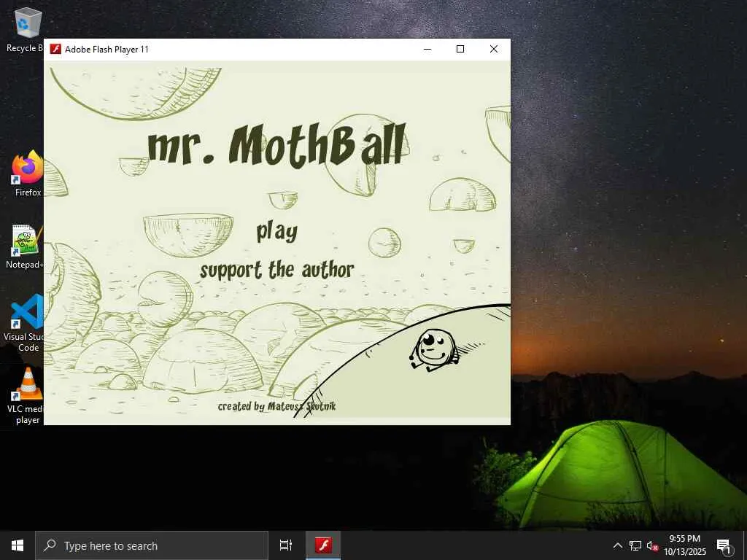Image resolution: width=747 pixels, height=560 pixels.
Task: Click the Flash Player title bar icon
Action: [55, 49]
